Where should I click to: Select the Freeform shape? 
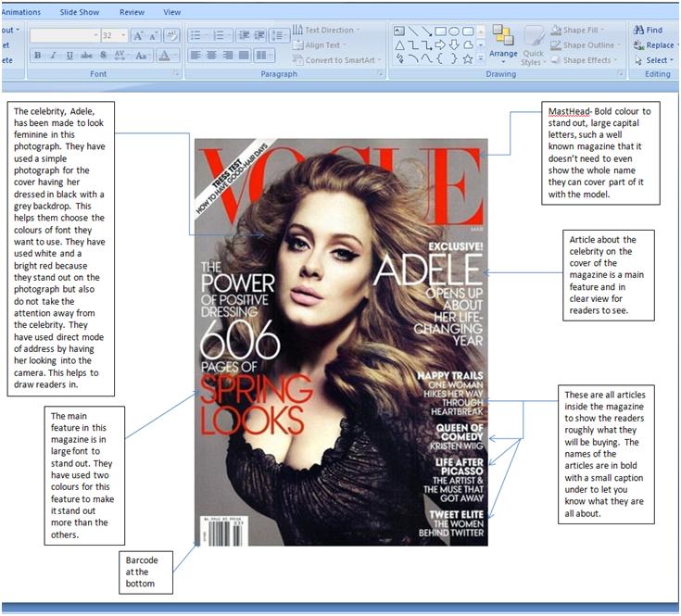(x=468, y=44)
